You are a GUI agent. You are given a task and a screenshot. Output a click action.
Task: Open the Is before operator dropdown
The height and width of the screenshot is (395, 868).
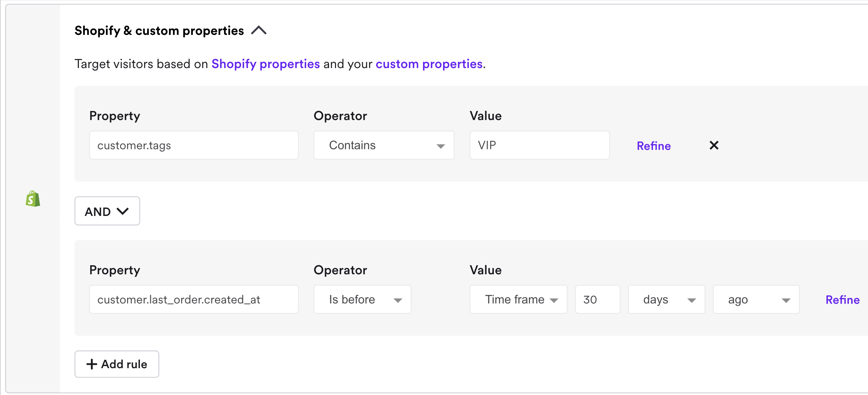362,299
